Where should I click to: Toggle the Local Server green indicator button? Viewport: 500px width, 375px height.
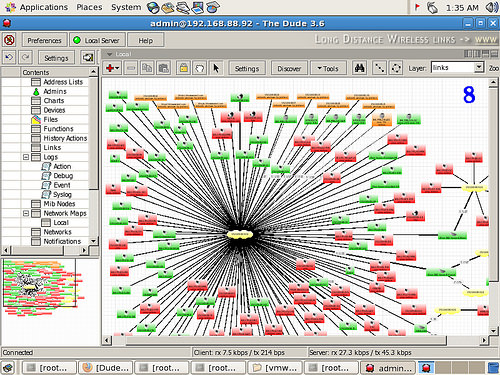click(97, 40)
